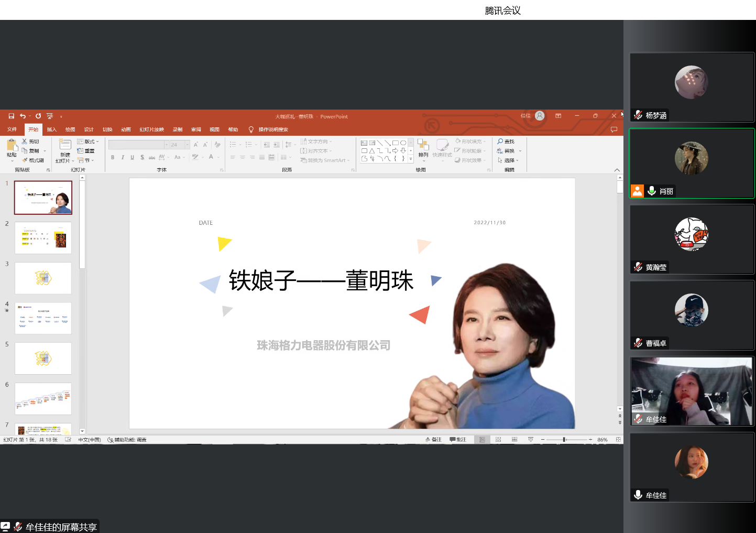Open the comments pane speech-bubble icon
This screenshot has height=533, width=756.
[x=614, y=129]
